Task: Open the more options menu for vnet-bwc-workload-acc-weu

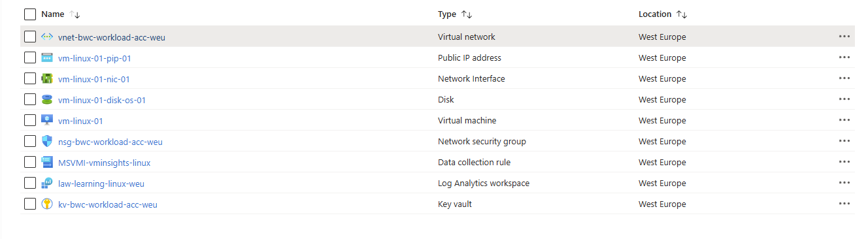Action: tap(844, 37)
